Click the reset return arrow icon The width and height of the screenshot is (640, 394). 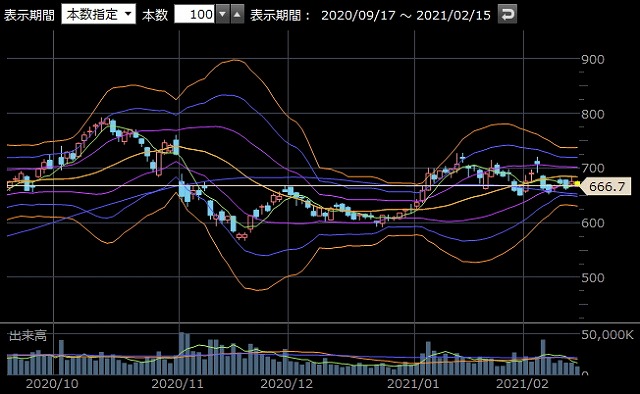pos(507,15)
